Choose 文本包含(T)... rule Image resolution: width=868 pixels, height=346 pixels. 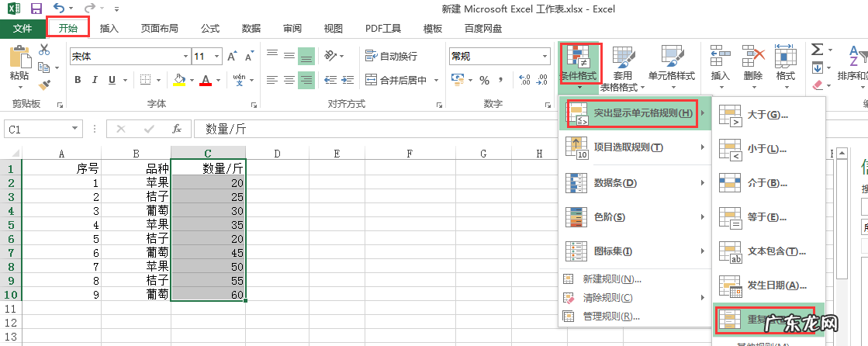(x=769, y=251)
